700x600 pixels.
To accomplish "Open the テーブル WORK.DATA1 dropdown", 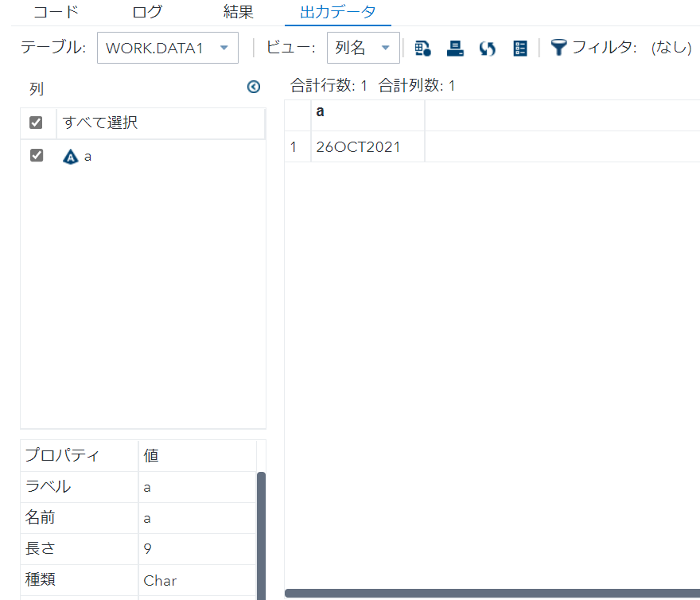I will click(167, 49).
